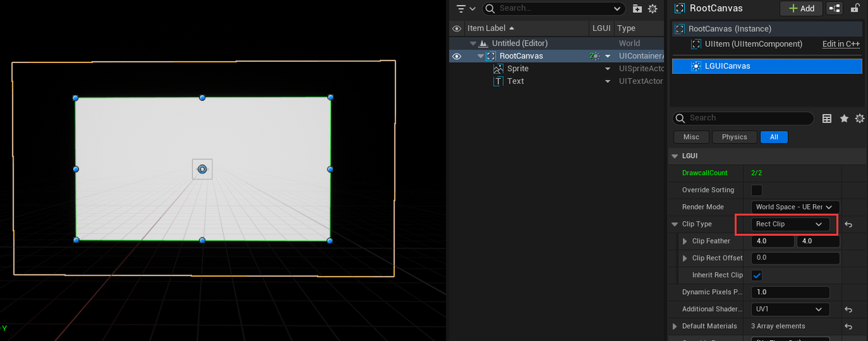Open the property matrix table icon
Viewport: 868px width, 341px height.
point(827,119)
